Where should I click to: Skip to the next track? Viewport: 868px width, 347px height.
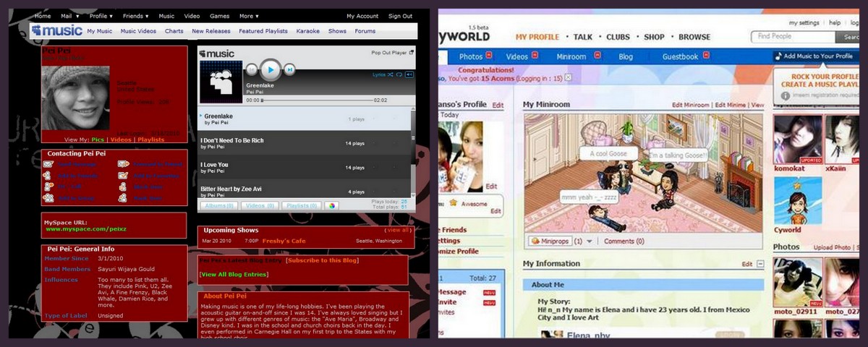point(289,69)
